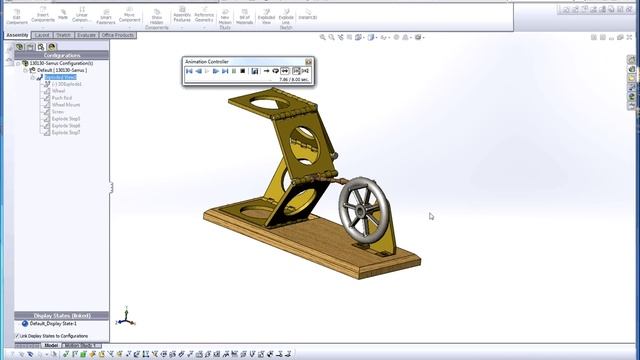This screenshot has width=640, height=360.
Task: Select the Move Component tool
Action: pyautogui.click(x=129, y=15)
